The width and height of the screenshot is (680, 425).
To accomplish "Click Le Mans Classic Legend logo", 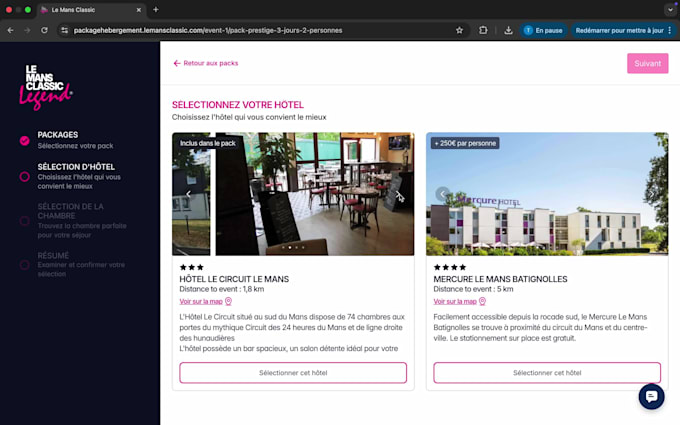I will click(46, 87).
